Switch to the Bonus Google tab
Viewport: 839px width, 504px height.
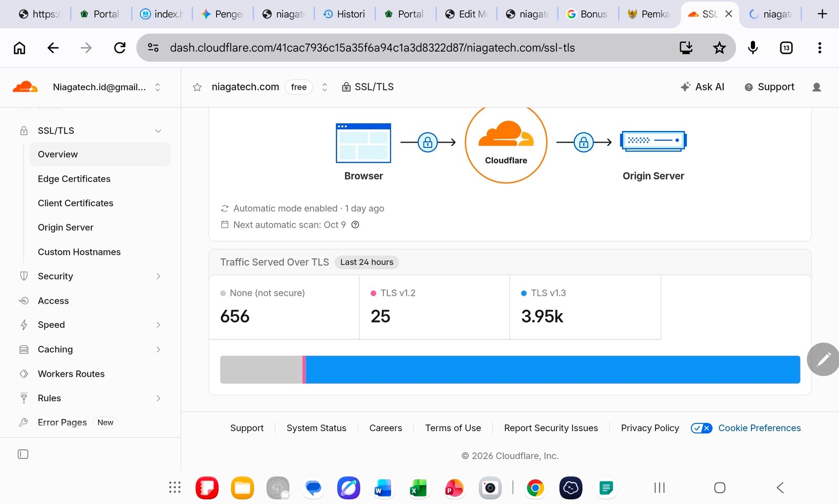pyautogui.click(x=587, y=14)
